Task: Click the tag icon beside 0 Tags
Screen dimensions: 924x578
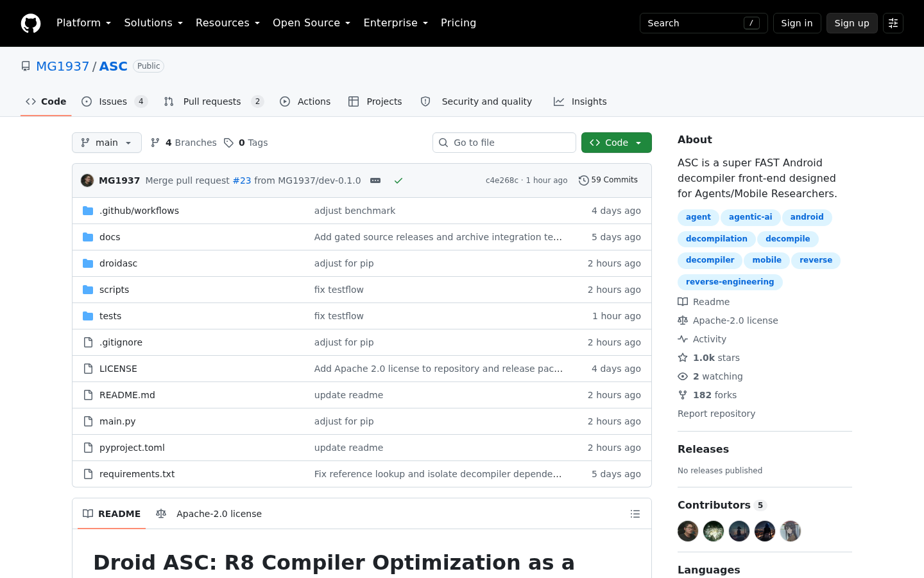Action: click(228, 143)
